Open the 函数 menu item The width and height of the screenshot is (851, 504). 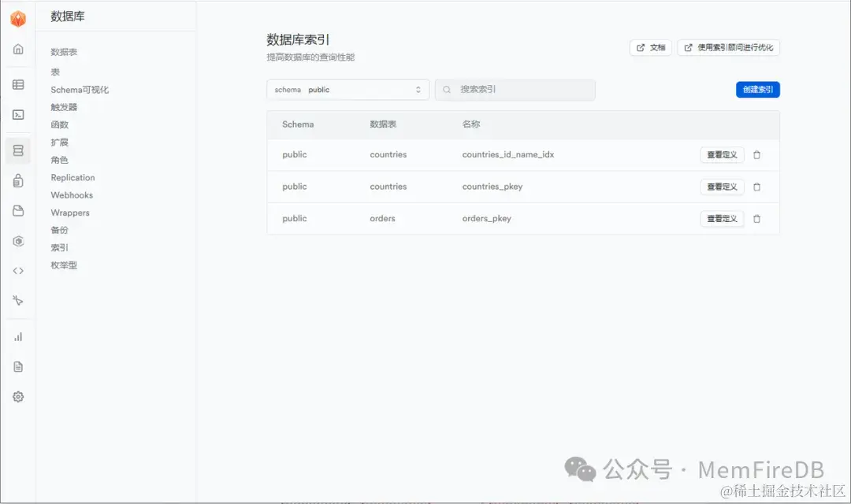pyautogui.click(x=60, y=124)
